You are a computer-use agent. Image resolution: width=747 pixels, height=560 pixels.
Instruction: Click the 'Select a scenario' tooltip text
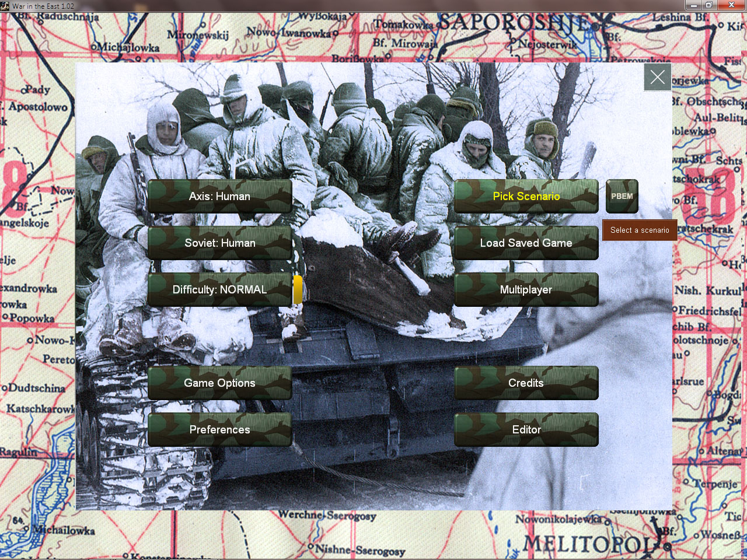coord(640,230)
